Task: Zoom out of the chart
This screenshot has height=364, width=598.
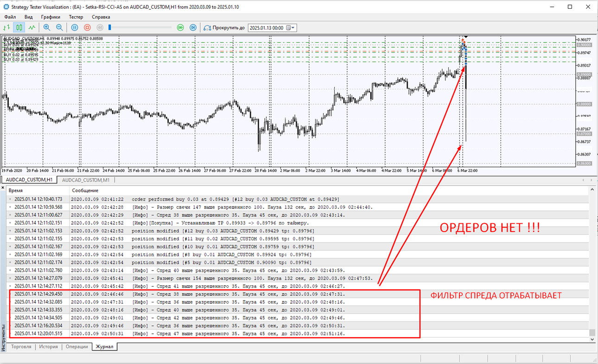Action: (59, 28)
